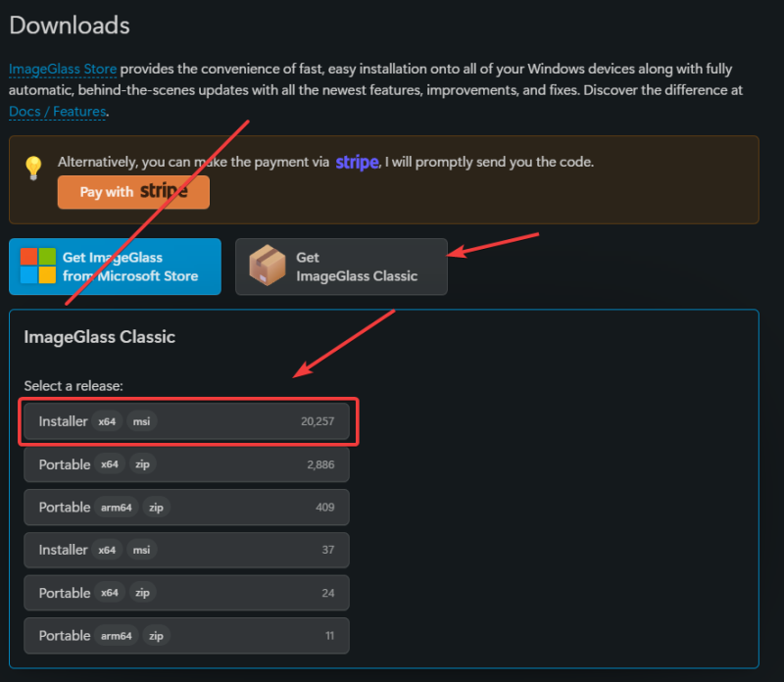Click the ImageGlass Classic section heading
This screenshot has height=682, width=784.
tap(99, 337)
